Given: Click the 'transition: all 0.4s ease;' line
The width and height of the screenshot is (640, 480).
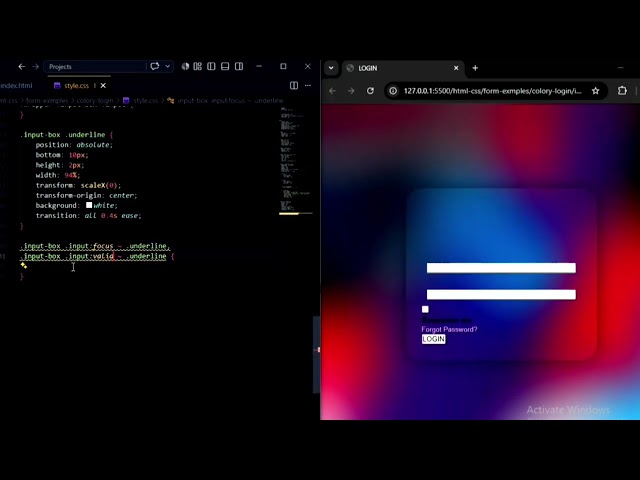Looking at the screenshot, I should click(88, 216).
